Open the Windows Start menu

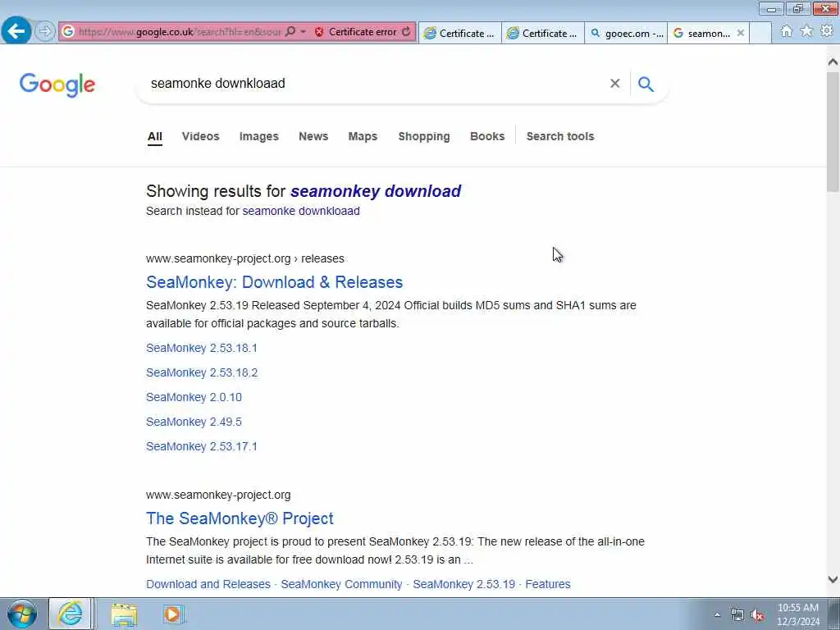[22, 614]
